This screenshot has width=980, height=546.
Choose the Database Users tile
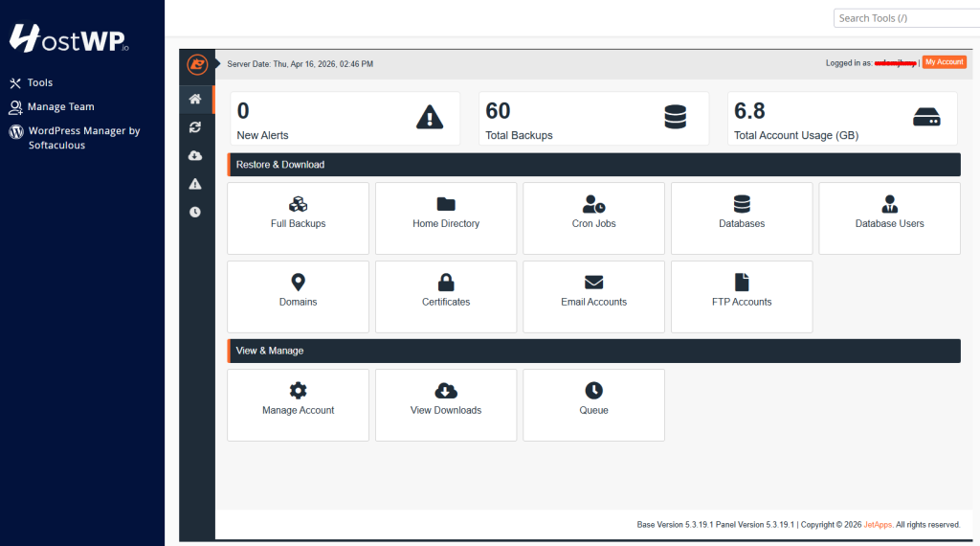coord(889,218)
